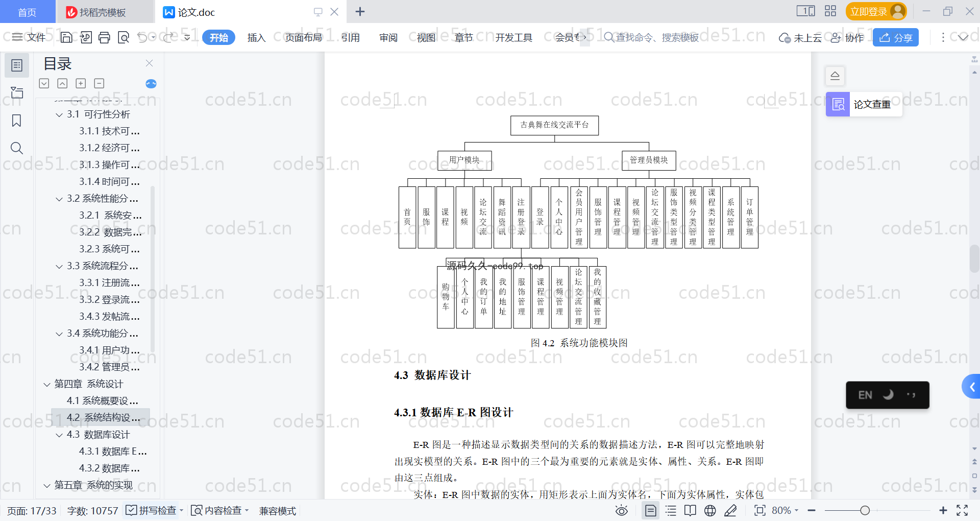Click the blue smart outline icon
Image resolution: width=980 pixels, height=521 pixels.
coord(151,84)
